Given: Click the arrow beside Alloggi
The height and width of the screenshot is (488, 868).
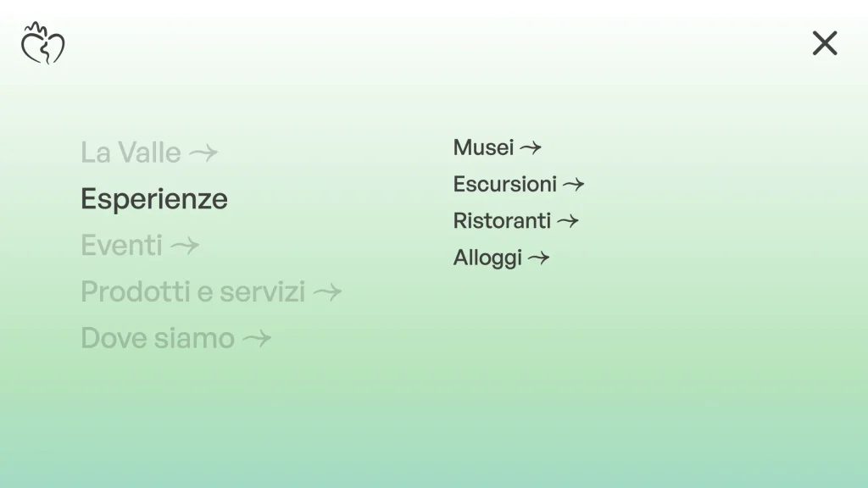Looking at the screenshot, I should (x=538, y=258).
